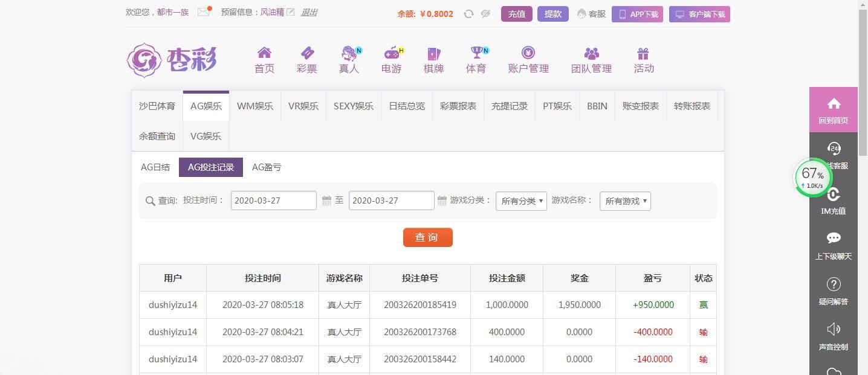Image resolution: width=868 pixels, height=375 pixels.
Task: Switch to the VG娱乐 tab
Action: (206, 136)
